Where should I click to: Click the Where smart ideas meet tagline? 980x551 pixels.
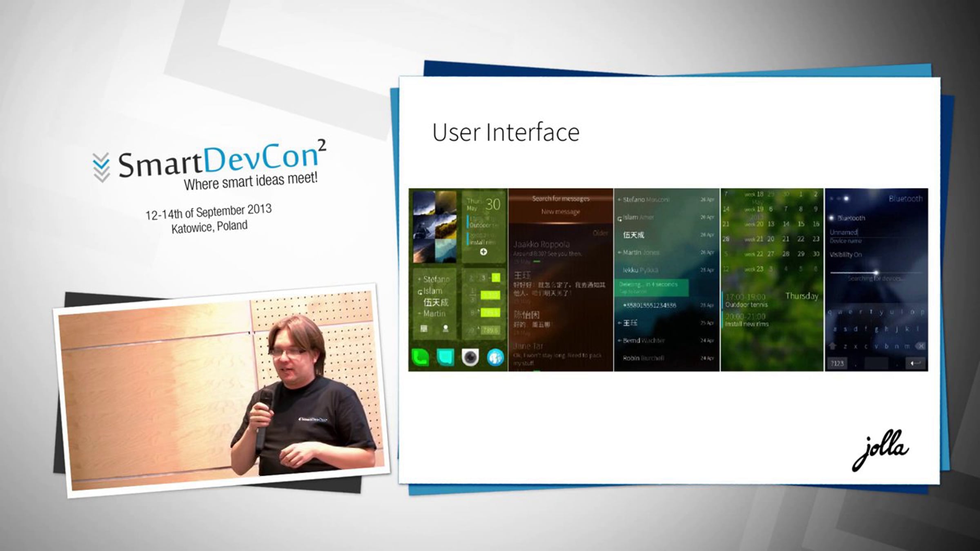pos(251,181)
